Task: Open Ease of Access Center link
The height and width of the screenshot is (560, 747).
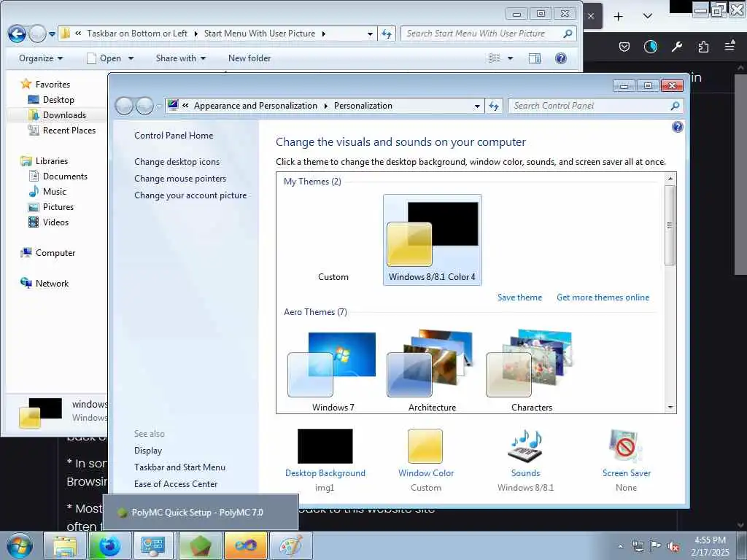Action: (175, 484)
